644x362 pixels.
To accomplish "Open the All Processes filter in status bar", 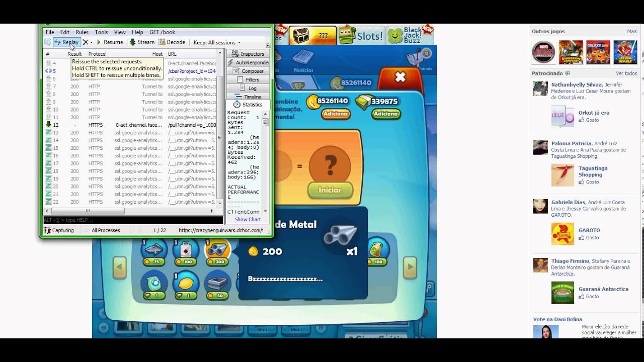I will (x=102, y=230).
